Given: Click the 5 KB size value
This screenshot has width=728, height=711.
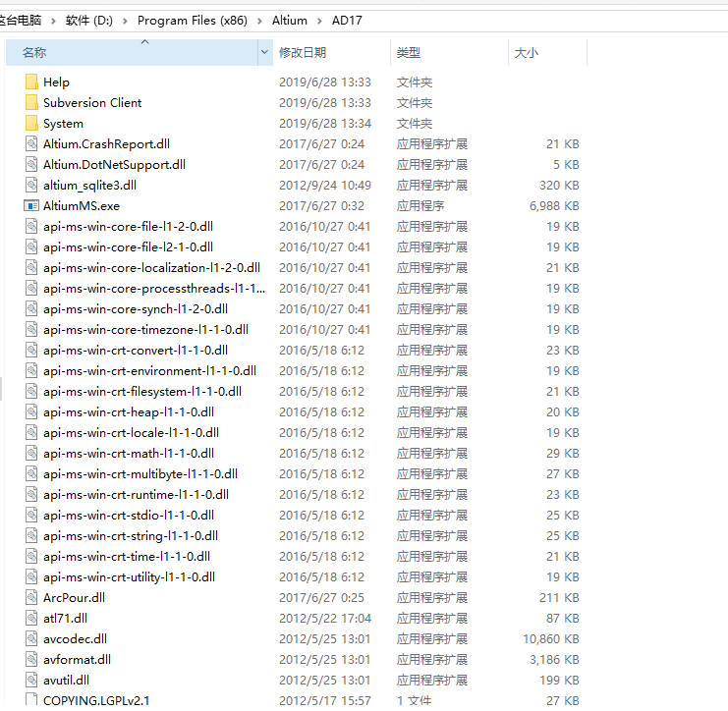Looking at the screenshot, I should (566, 164).
